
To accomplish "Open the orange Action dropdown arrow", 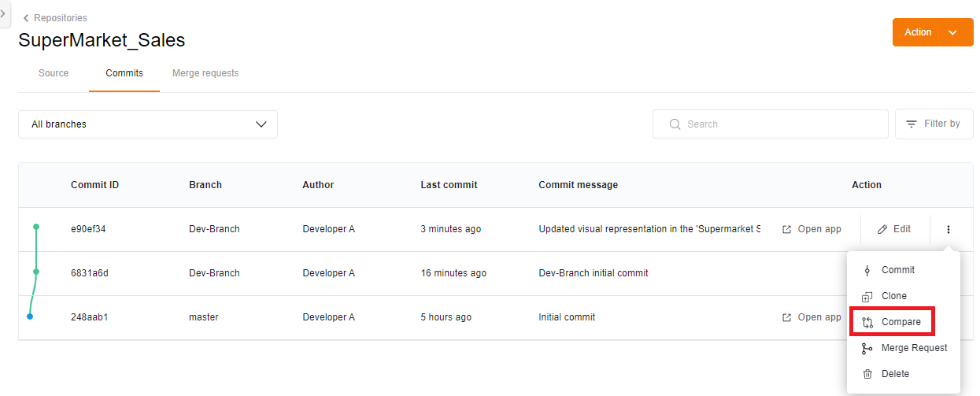I will 952,33.
